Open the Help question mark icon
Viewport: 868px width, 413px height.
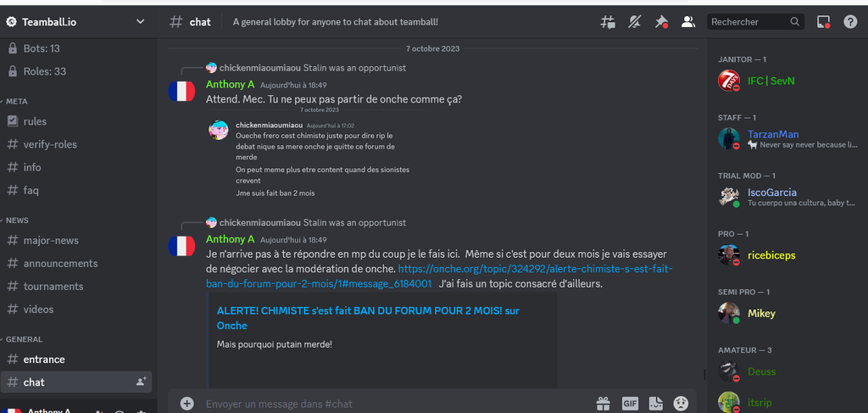pos(849,22)
